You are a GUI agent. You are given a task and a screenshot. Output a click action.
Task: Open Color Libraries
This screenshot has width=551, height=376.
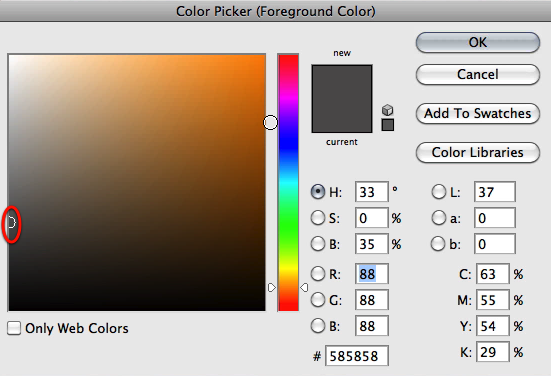(x=478, y=152)
